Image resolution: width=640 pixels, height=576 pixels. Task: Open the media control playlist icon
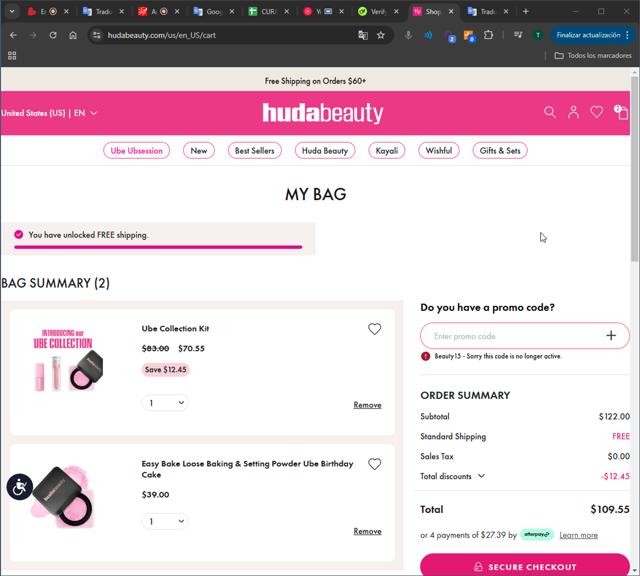click(x=518, y=35)
